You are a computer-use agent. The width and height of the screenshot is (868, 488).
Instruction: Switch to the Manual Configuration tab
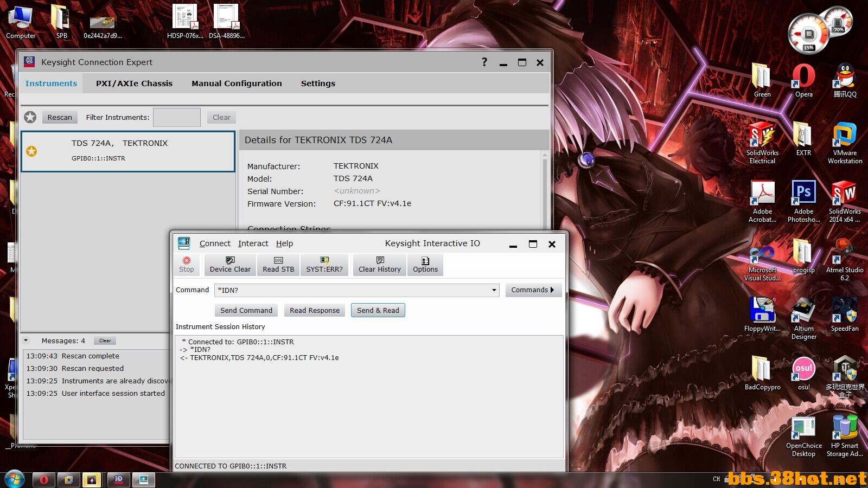(237, 84)
